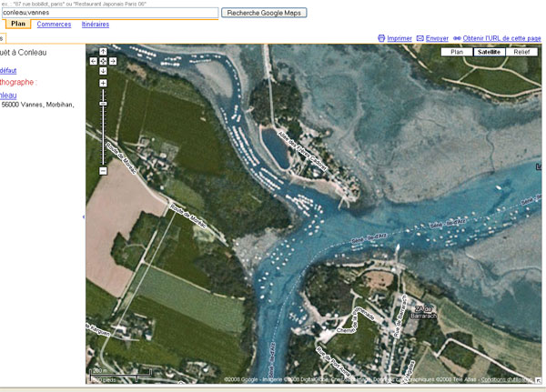The width and height of the screenshot is (546, 392).
Task: Click the center recenter map button
Action: tap(103, 61)
